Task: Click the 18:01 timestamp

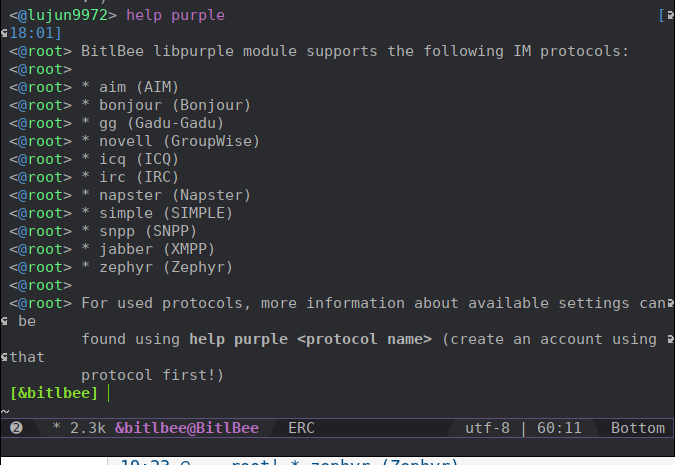Action: pyautogui.click(x=33, y=33)
